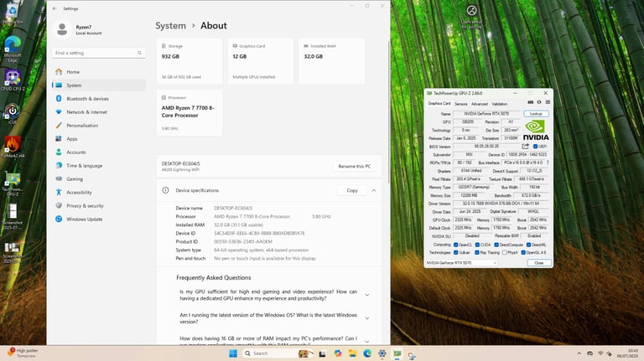The height and width of the screenshot is (361, 644).
Task: Open Apps settings
Action: pyautogui.click(x=99, y=139)
